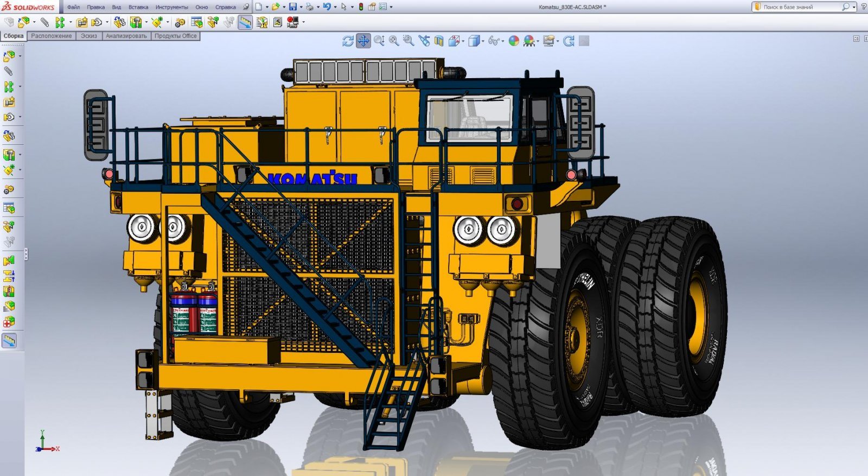Click the Rebuild traffic light icon

361,7
